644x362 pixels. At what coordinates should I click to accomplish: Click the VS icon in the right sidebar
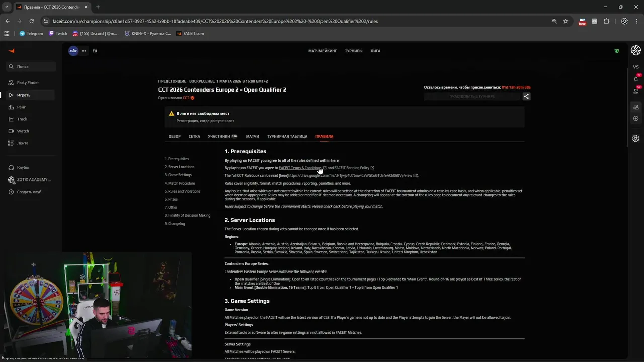[636, 67]
